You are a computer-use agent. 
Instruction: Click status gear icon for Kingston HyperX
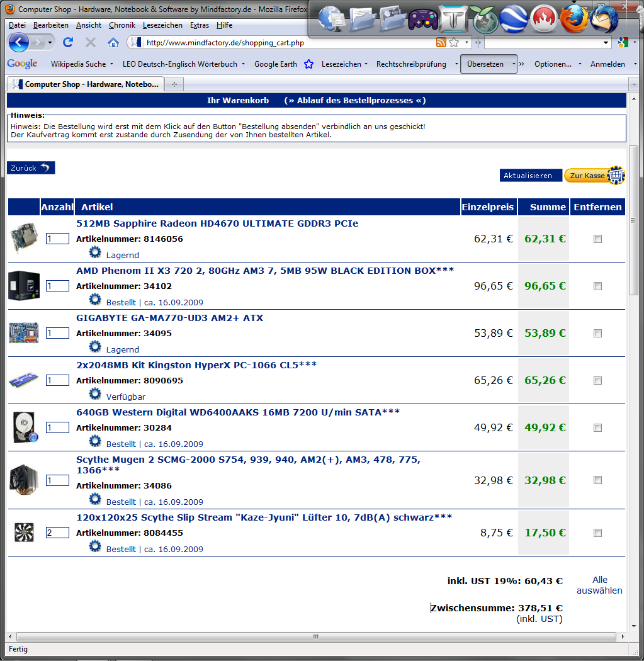(x=95, y=394)
